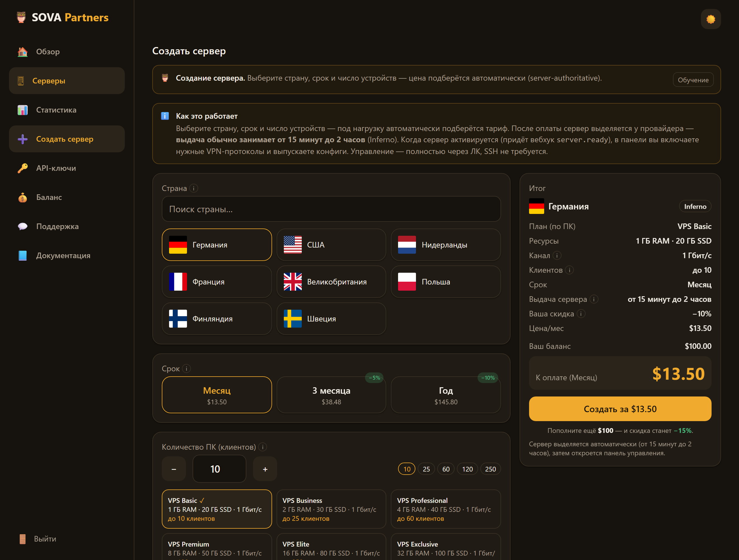Click info icon next to Выдача сервера
Screen dimensions: 739x560
coord(594,299)
